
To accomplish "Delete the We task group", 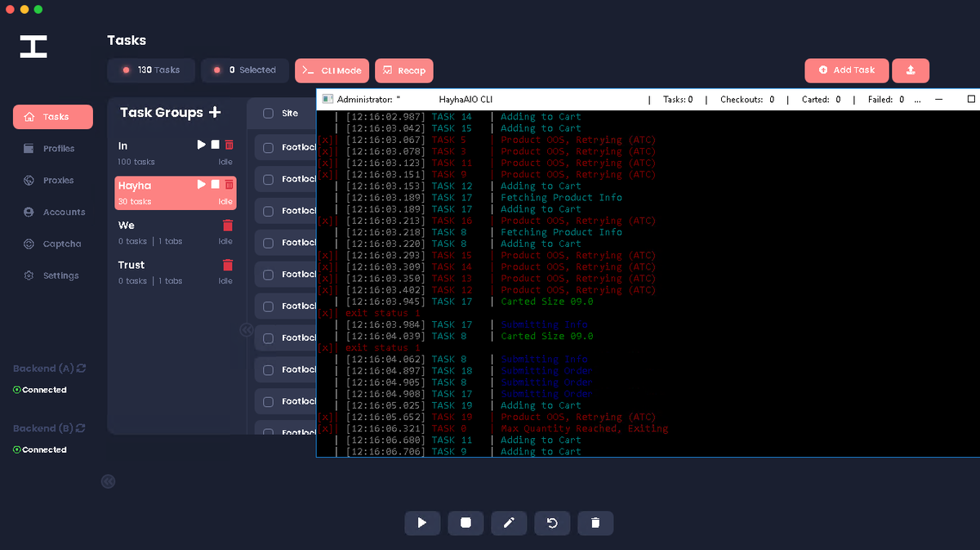I will click(x=228, y=225).
